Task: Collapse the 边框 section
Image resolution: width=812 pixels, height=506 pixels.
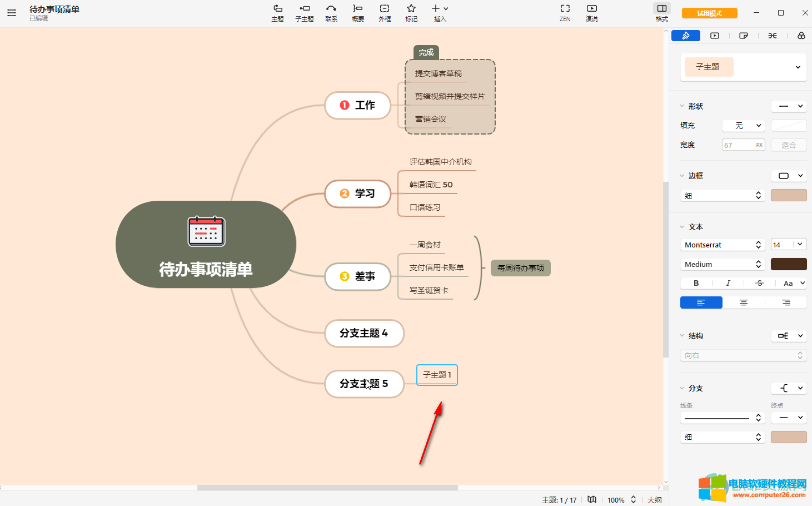Action: pos(682,176)
